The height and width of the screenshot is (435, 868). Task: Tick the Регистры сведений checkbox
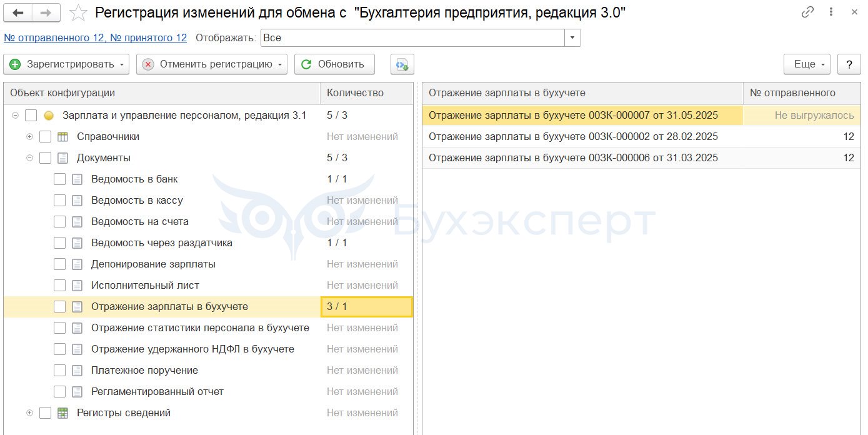tap(45, 413)
